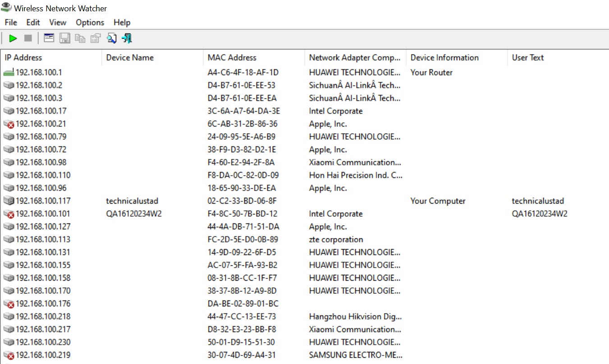Click device icon beside 192.168.100.2

9,85
